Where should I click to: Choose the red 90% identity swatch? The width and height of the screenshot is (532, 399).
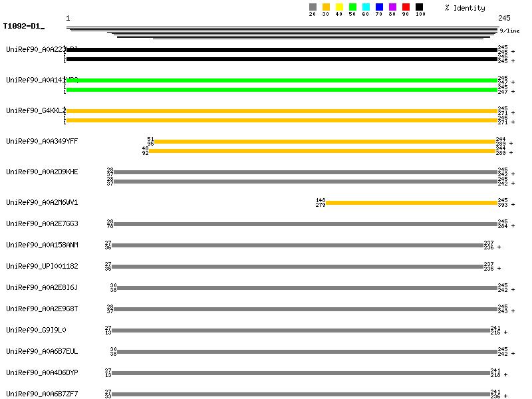coord(406,7)
